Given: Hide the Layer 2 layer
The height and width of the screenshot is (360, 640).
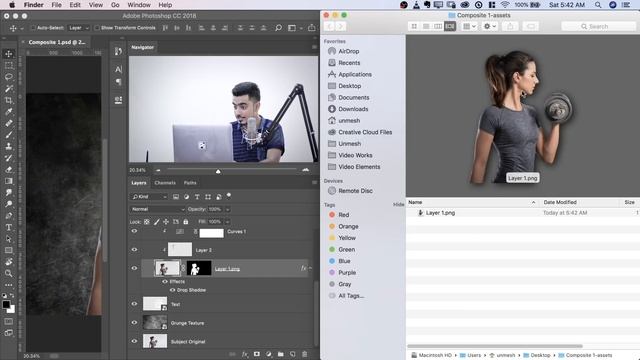Looking at the screenshot, I should point(134,250).
